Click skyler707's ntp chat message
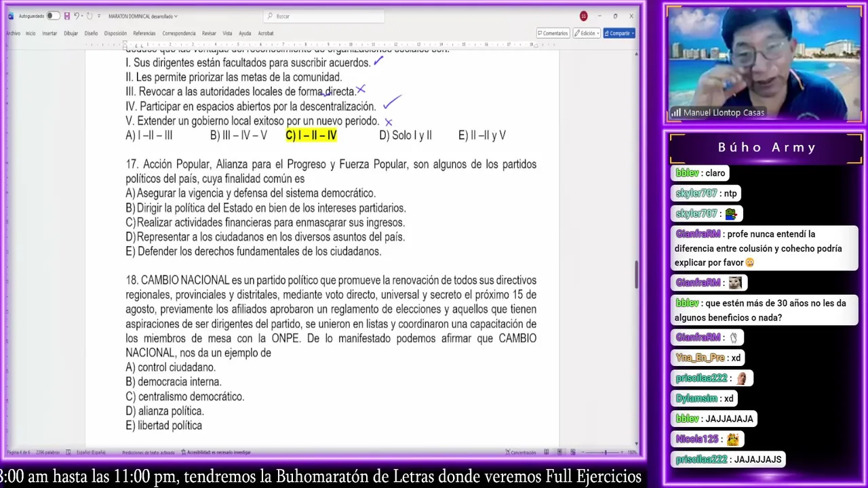This screenshot has width=868, height=488. click(x=706, y=193)
